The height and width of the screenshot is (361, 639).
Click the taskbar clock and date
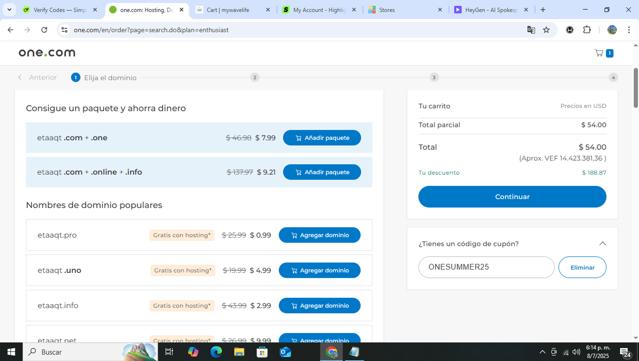[x=598, y=352]
